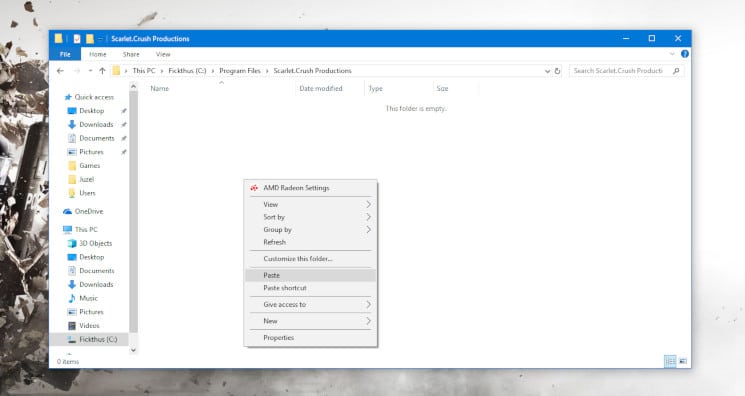Expand the View submenu arrow

(x=368, y=204)
